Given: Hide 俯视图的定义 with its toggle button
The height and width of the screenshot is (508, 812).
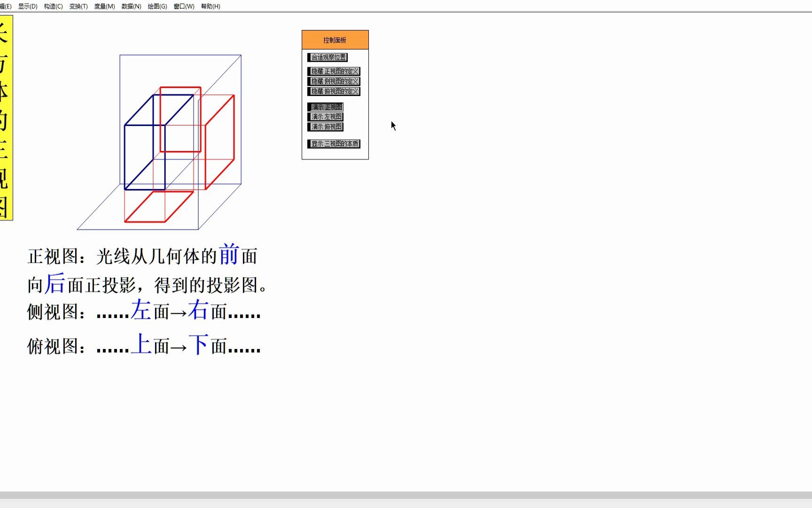Looking at the screenshot, I should coord(335,92).
